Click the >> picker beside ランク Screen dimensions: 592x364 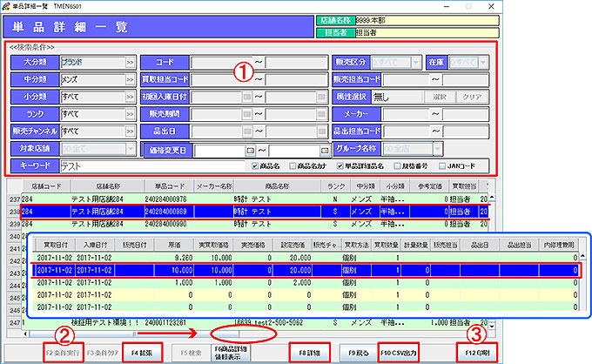pyautogui.click(x=130, y=112)
